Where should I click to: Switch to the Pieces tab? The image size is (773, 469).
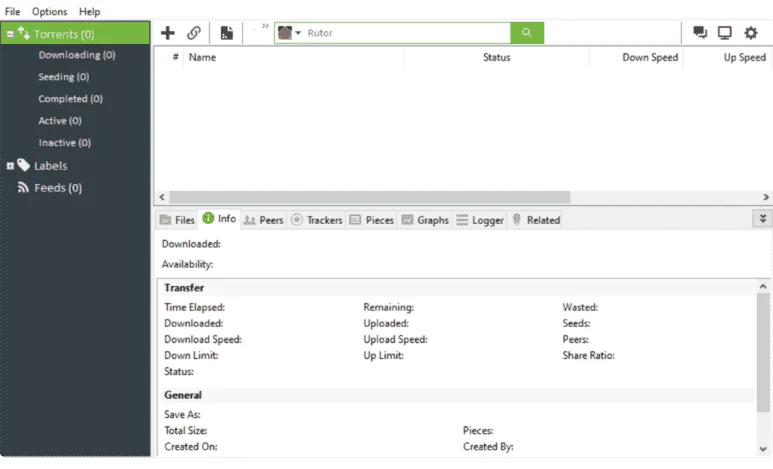pyautogui.click(x=372, y=220)
